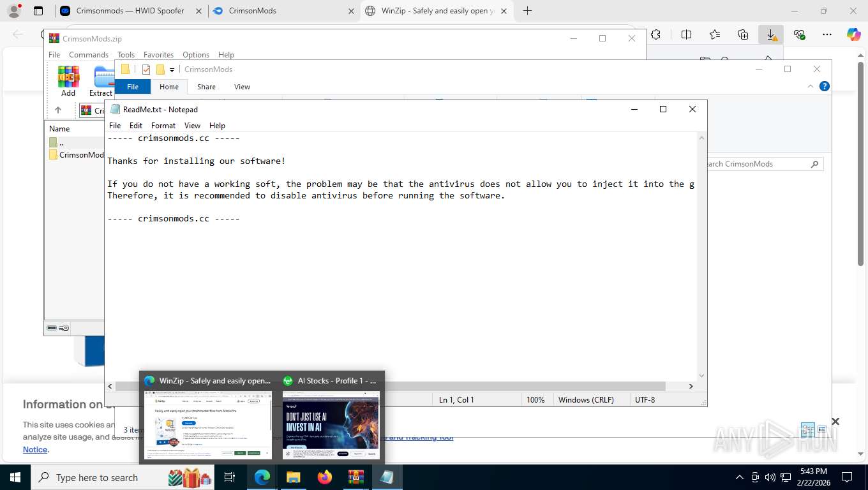This screenshot has height=490, width=868.
Task: Open WinRAR Options menu
Action: 196,55
